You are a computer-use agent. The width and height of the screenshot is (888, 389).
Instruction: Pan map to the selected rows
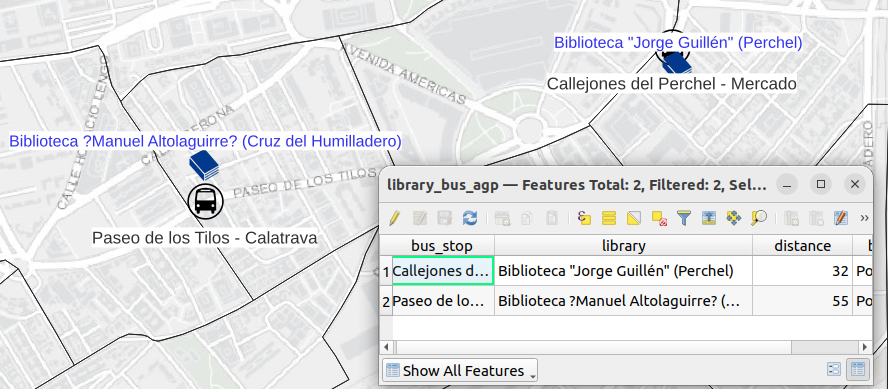(734, 218)
